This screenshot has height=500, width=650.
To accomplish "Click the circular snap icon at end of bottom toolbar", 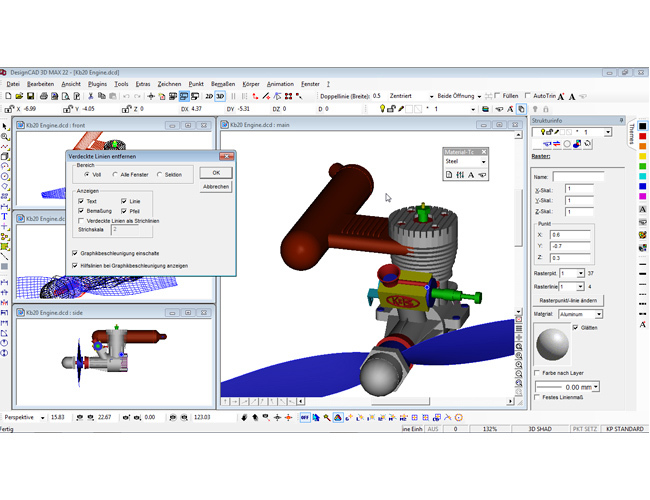I will [x=458, y=417].
